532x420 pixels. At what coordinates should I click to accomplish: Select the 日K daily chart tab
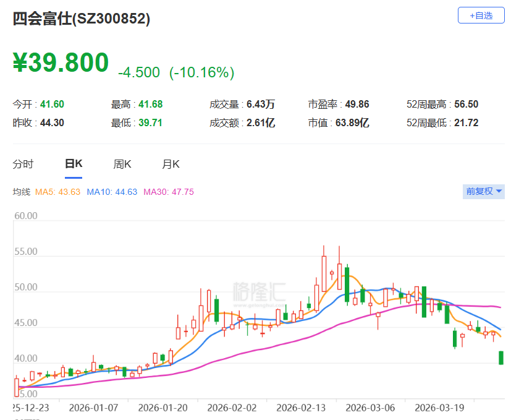pyautogui.click(x=74, y=165)
